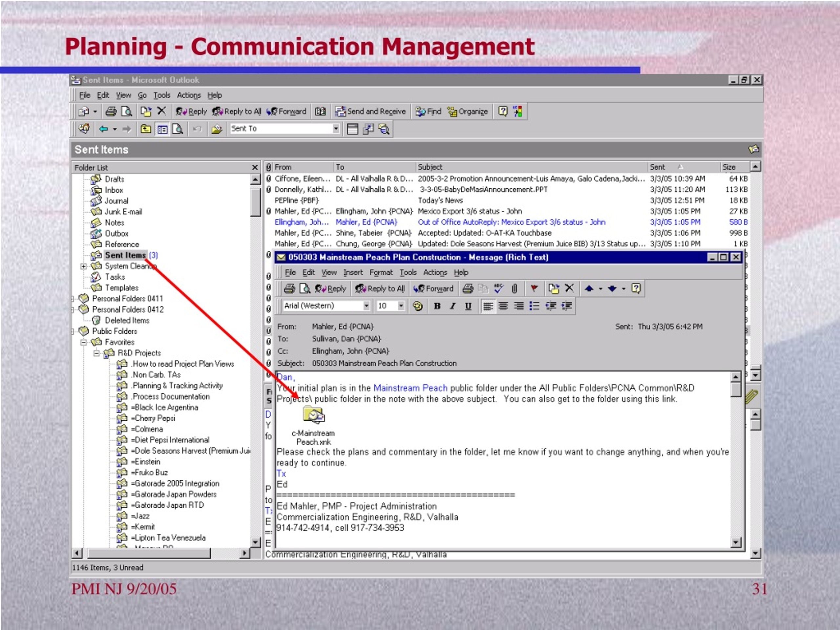Click the Organize button
The width and height of the screenshot is (840, 630).
click(468, 111)
